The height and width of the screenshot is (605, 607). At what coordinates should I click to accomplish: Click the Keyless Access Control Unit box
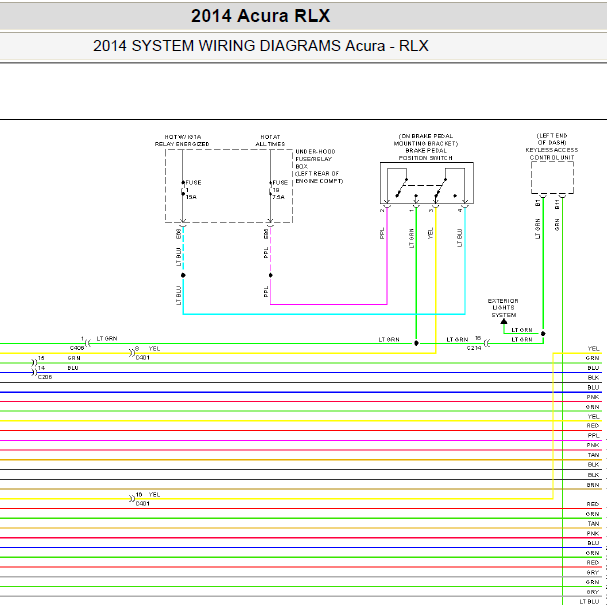coord(552,178)
